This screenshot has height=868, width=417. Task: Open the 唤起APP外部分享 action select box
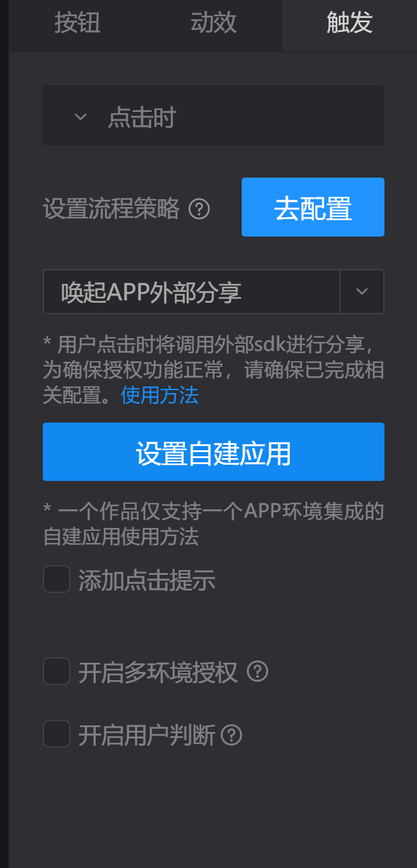point(213,291)
